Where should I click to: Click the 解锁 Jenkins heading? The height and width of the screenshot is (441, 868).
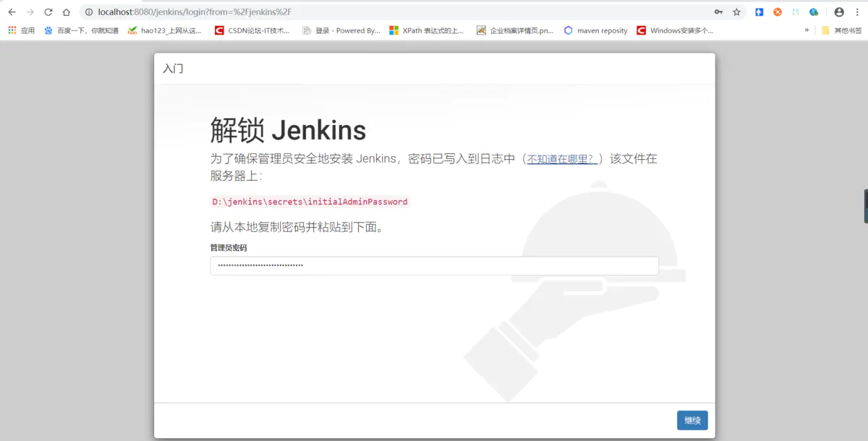289,130
